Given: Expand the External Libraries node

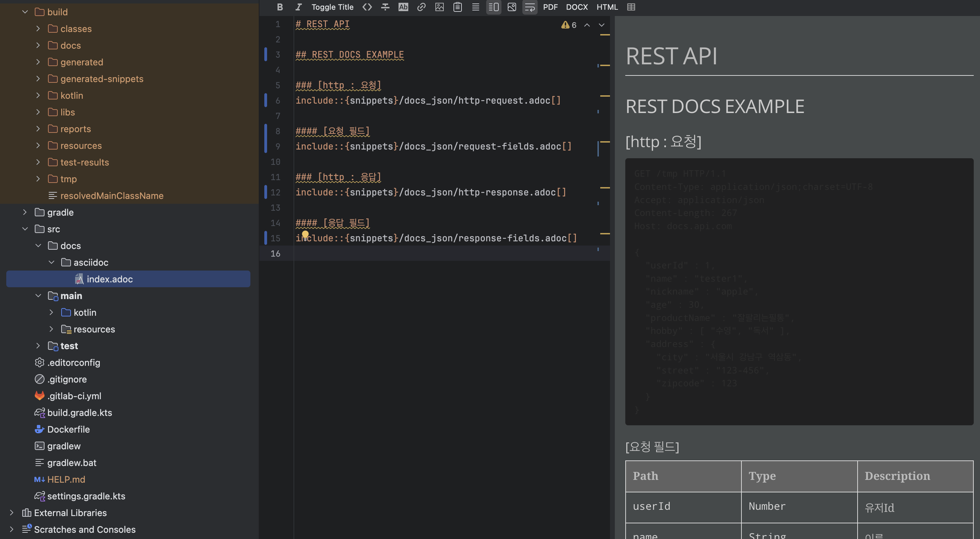Looking at the screenshot, I should [x=12, y=513].
